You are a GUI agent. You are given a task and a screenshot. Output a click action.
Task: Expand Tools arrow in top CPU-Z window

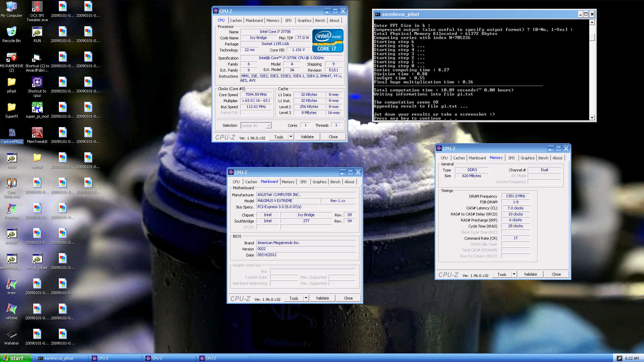tap(291, 137)
